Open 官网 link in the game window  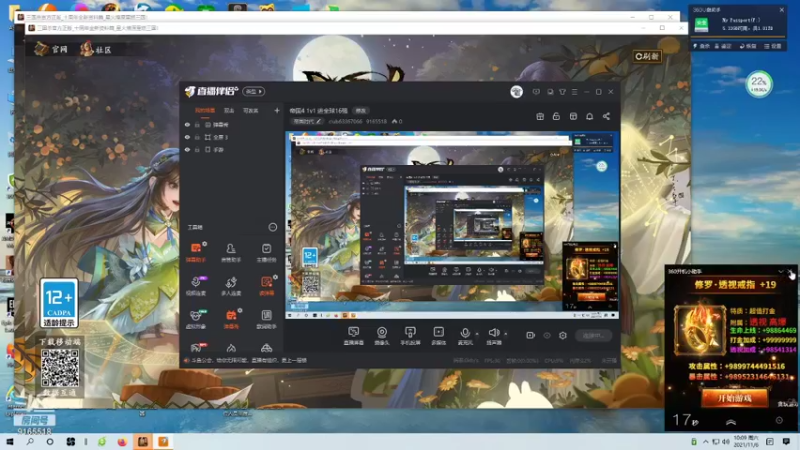coord(51,49)
